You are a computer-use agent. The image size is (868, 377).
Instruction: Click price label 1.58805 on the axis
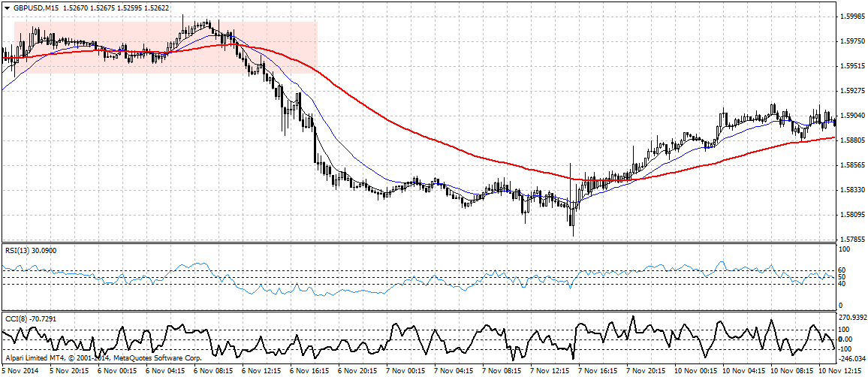pyautogui.click(x=851, y=140)
